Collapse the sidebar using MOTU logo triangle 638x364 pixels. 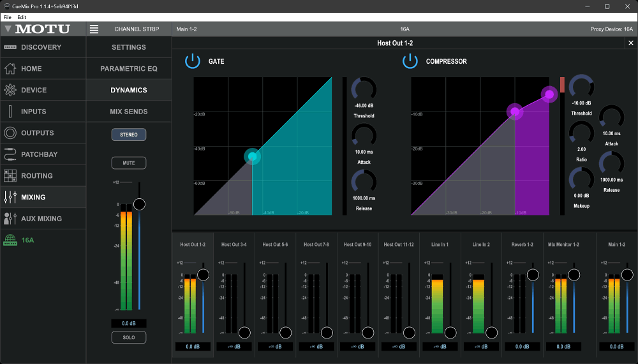click(8, 29)
